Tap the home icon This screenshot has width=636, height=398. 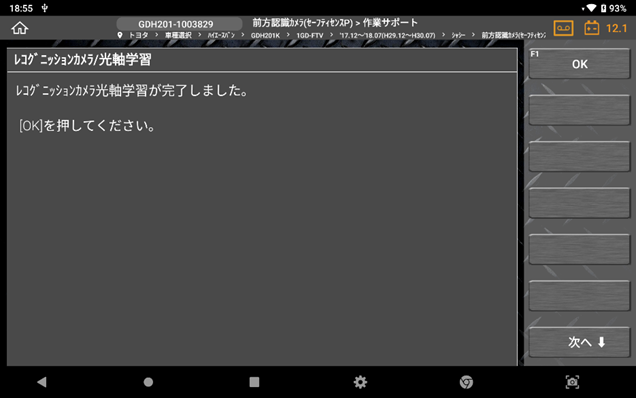[x=19, y=28]
